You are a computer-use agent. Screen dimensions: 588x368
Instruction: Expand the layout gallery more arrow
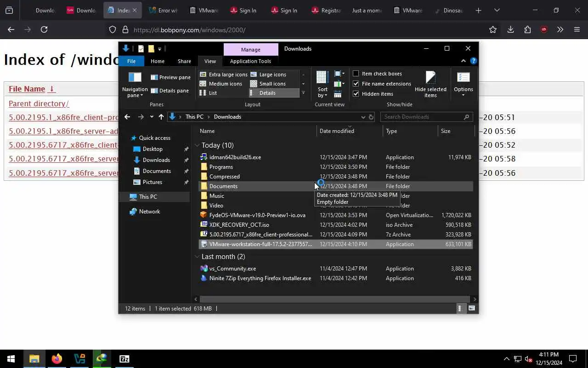pos(303,93)
